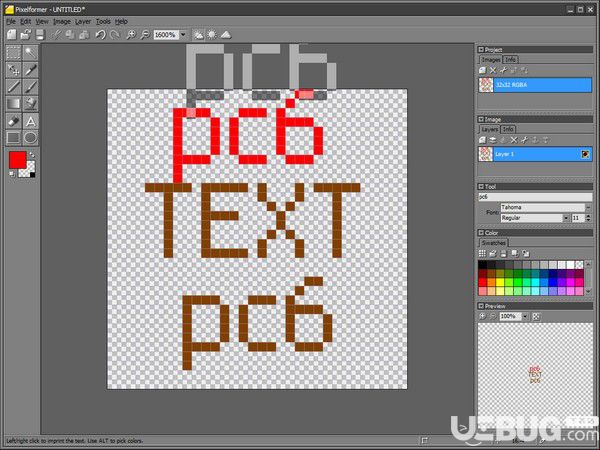This screenshot has height=450, width=600.
Task: Click swatches grid view icon
Action: 483,253
